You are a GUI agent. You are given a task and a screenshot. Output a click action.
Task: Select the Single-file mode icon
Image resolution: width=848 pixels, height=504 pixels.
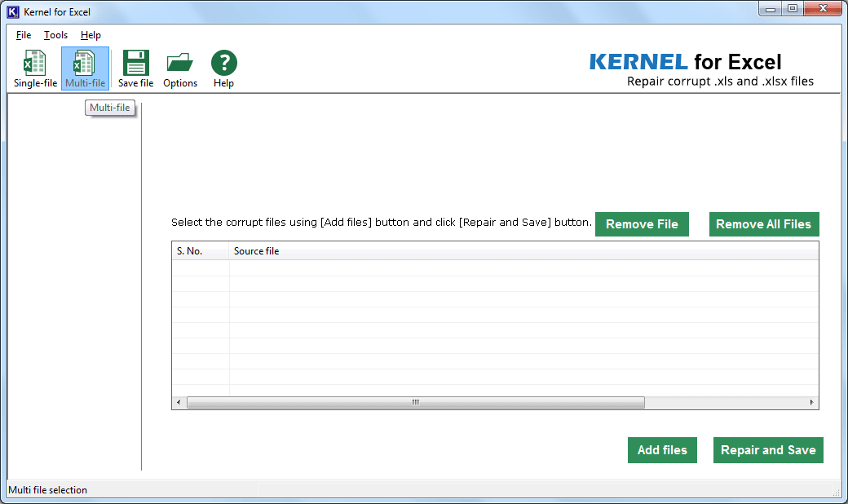35,69
